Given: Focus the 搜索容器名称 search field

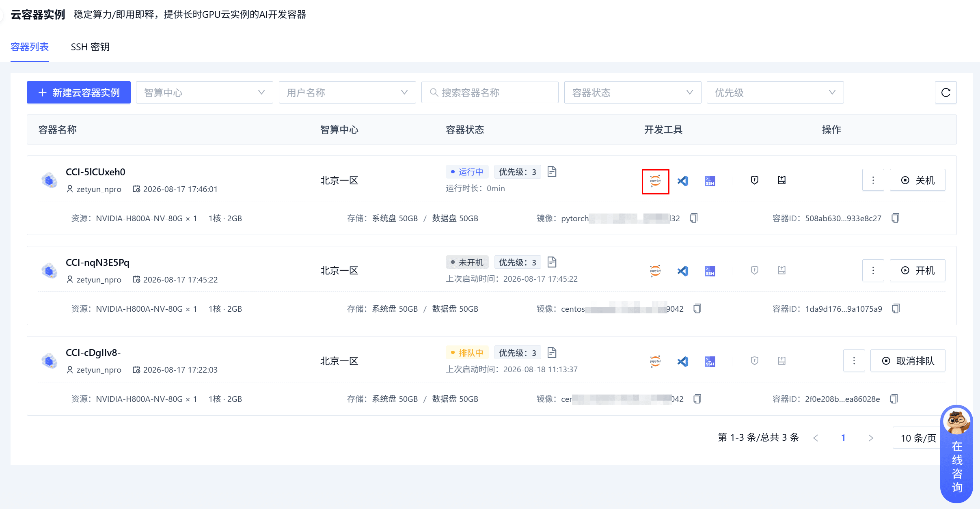Looking at the screenshot, I should pos(490,93).
